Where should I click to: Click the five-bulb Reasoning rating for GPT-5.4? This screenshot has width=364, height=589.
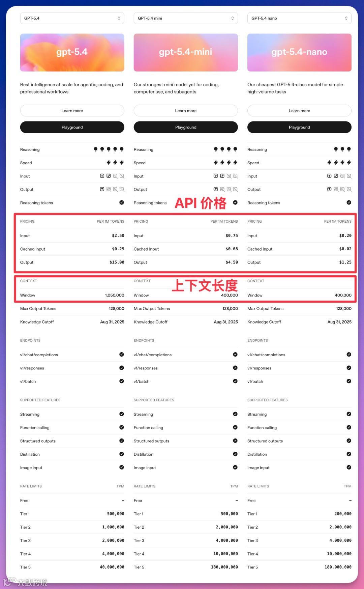click(109, 149)
